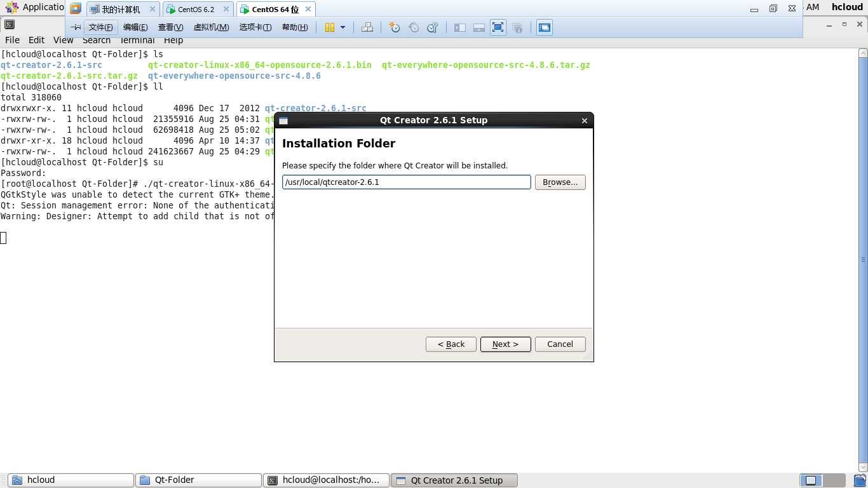Restore down the VMware Workstation window
This screenshot has width=868, height=488.
[x=773, y=9]
